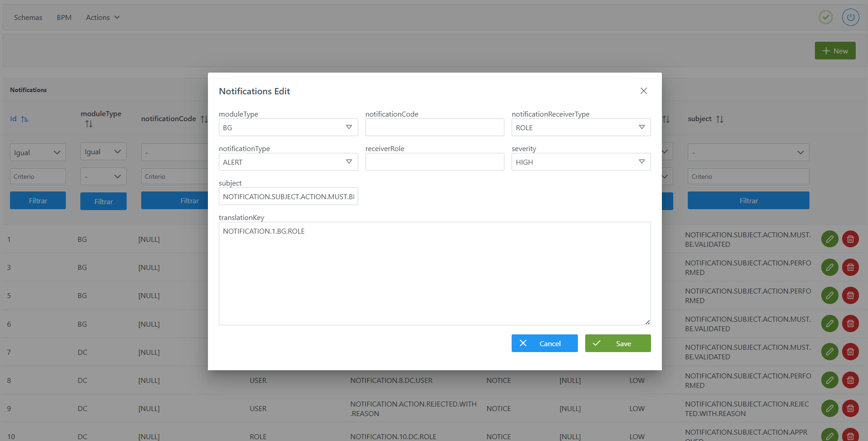Click edit pencil icon for row 6
Screen dimensions: 868x441
click(829, 323)
